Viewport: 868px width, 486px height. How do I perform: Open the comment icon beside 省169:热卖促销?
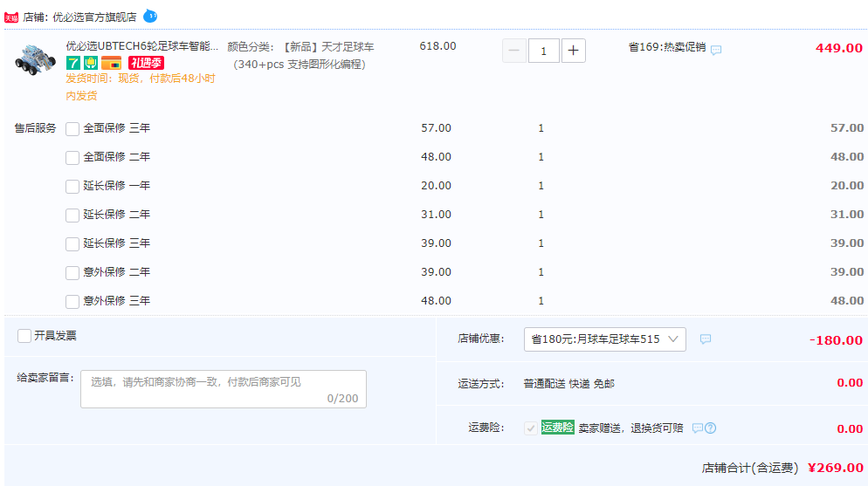716,50
